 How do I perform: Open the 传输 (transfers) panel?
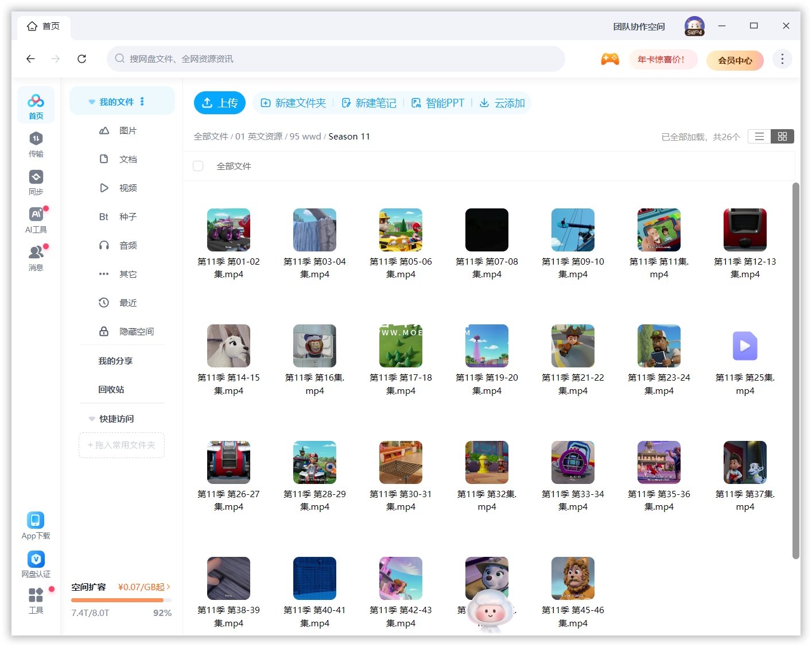coord(36,144)
